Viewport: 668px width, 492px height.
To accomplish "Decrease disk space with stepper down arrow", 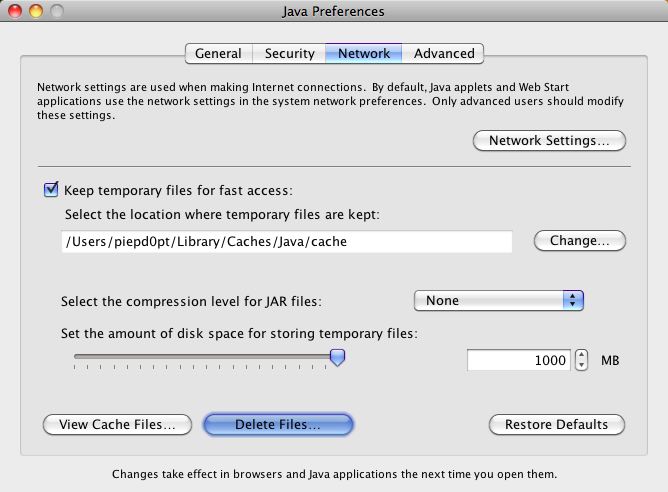I will click(582, 365).
